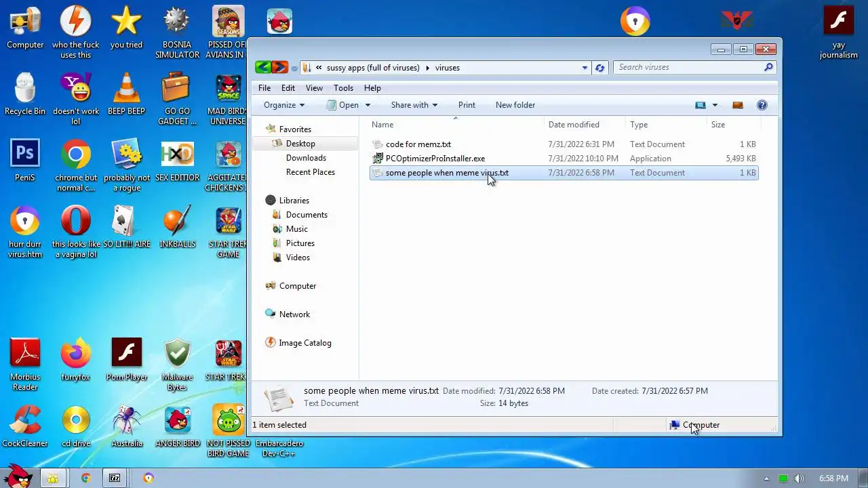Select the 'you tried' star icon
The height and width of the screenshot is (488, 868).
pos(127,28)
